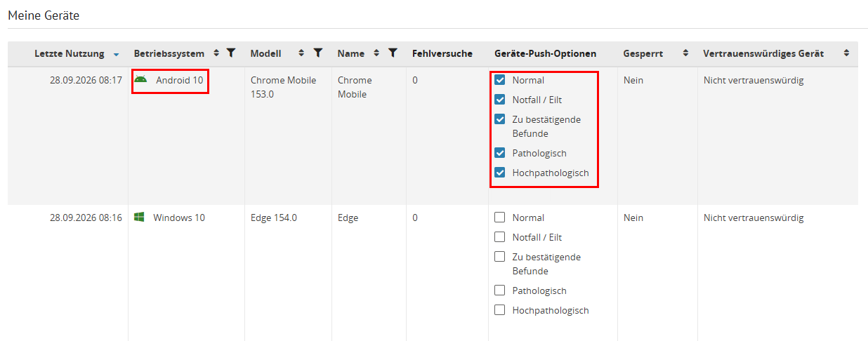Click Fehlversuche value 0 in Windows row
Screen dimensions: 868x341
point(415,218)
